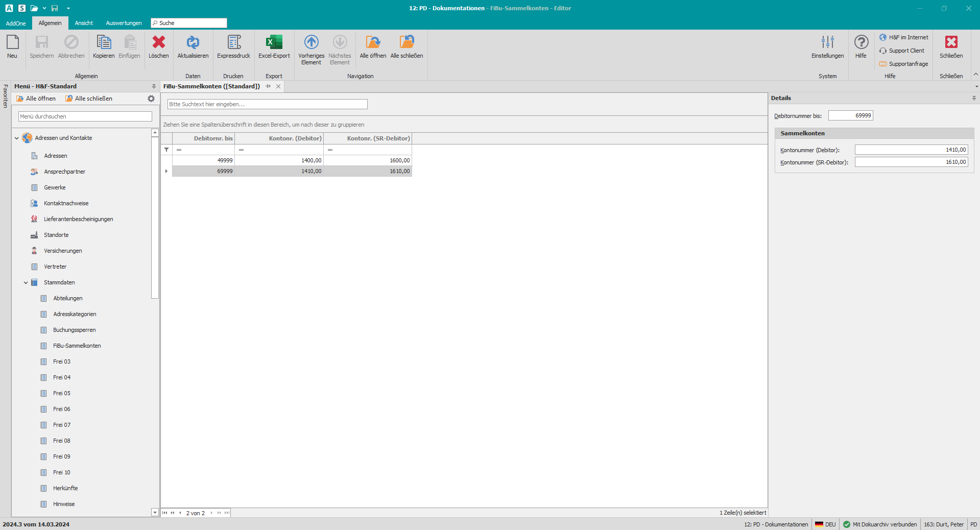Click the Excel-Export icon
Screen dimensions: 980x530
274,43
